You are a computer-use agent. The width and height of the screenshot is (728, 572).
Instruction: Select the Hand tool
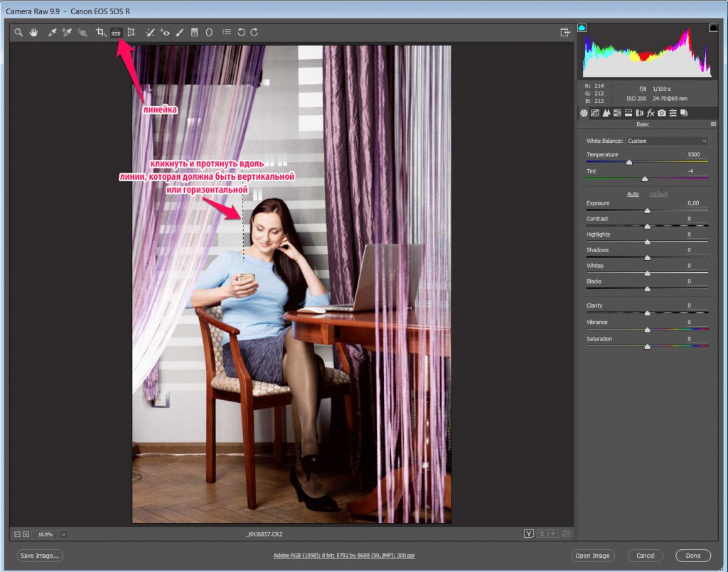[33, 33]
